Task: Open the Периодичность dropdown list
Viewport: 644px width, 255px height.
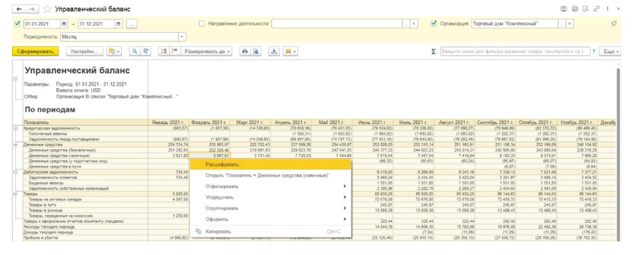Action: pos(182,37)
